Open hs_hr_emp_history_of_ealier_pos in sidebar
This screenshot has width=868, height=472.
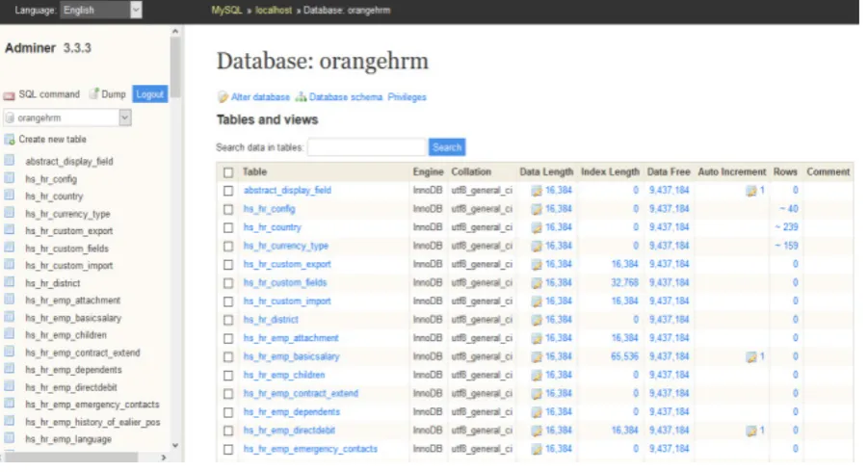tap(92, 422)
